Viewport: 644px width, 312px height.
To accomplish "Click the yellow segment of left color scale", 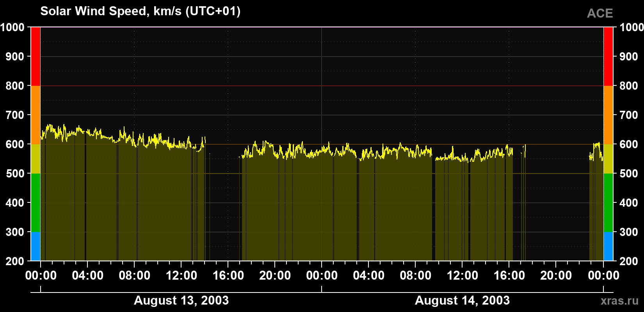I will (36, 159).
